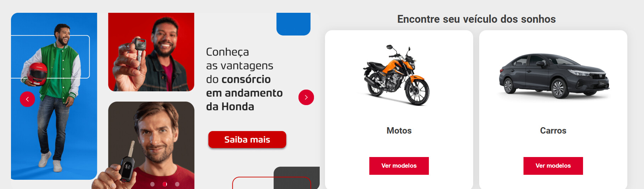This screenshot has width=644, height=189.
Task: Select the red active carousel dot
Action: pos(165,184)
